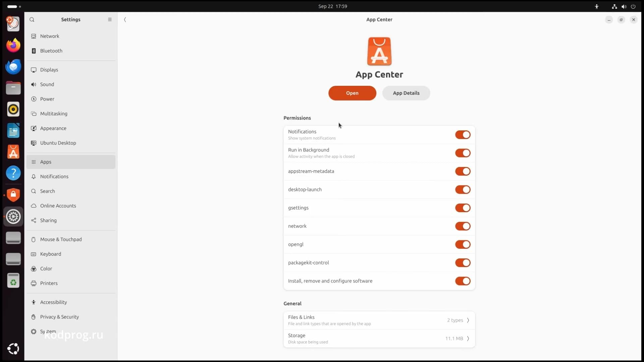The height and width of the screenshot is (362, 644).
Task: Open the Trash from the dock
Action: click(x=13, y=281)
